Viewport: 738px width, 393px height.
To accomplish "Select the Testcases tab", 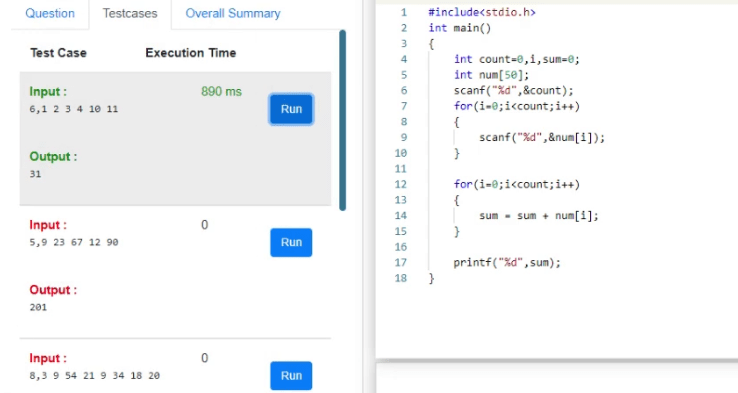I will [x=130, y=13].
